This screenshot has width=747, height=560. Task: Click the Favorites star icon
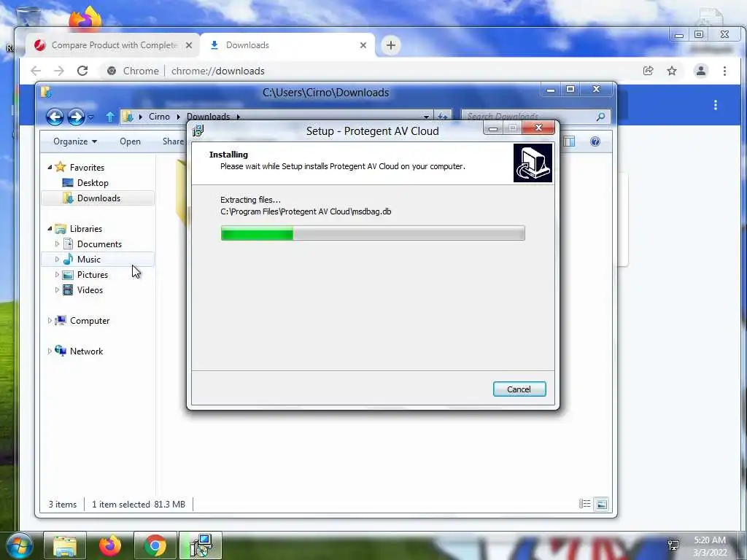tap(61, 167)
